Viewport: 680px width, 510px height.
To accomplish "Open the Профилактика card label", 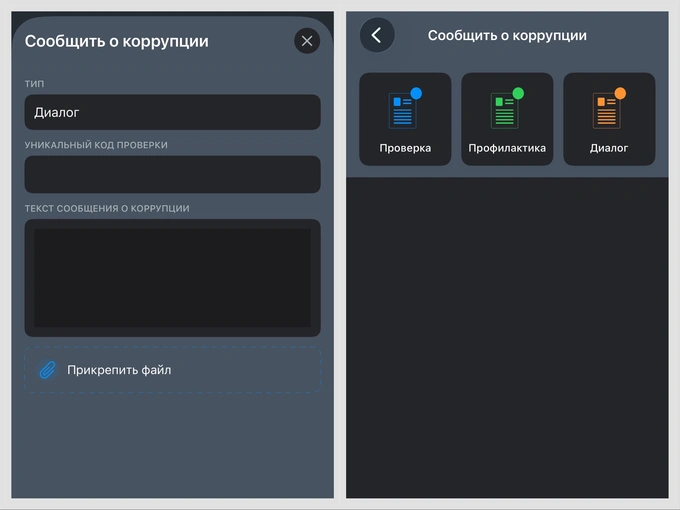I will point(507,148).
